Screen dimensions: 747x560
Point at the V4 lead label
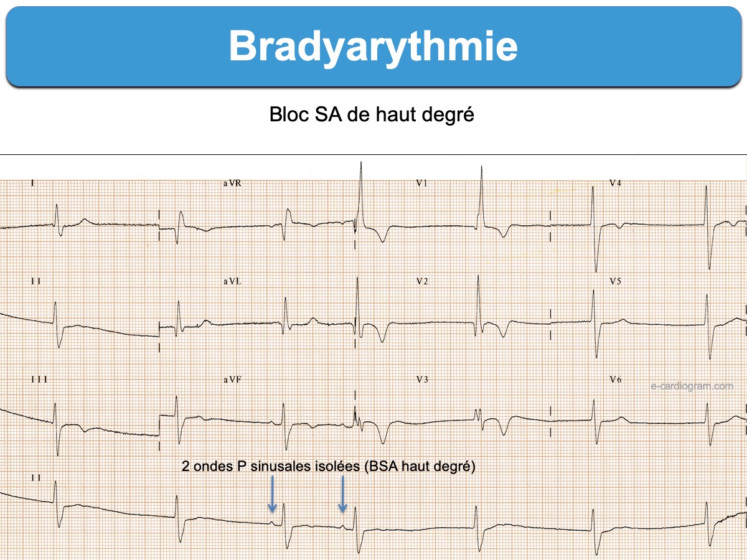click(615, 183)
